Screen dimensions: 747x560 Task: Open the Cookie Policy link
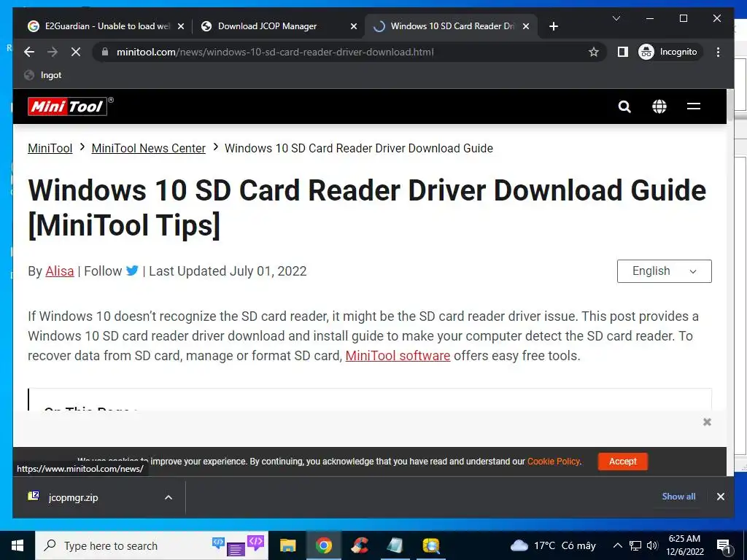click(554, 462)
